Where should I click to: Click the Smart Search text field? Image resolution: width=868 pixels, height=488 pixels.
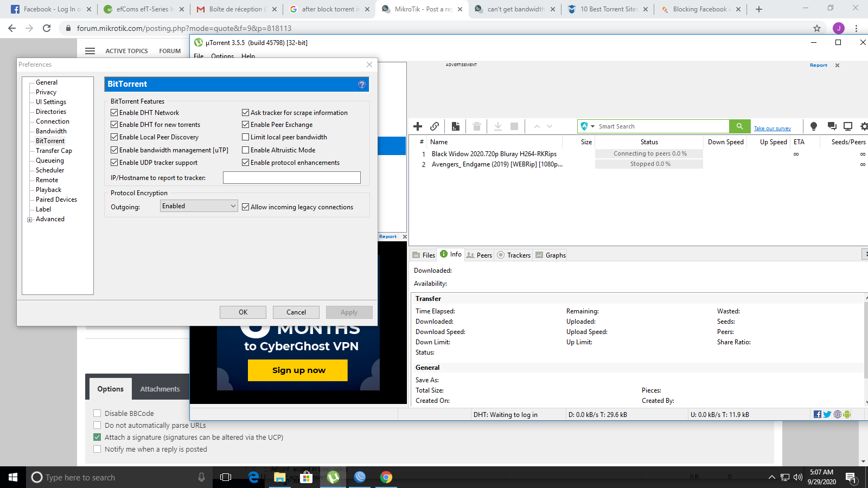pyautogui.click(x=662, y=126)
